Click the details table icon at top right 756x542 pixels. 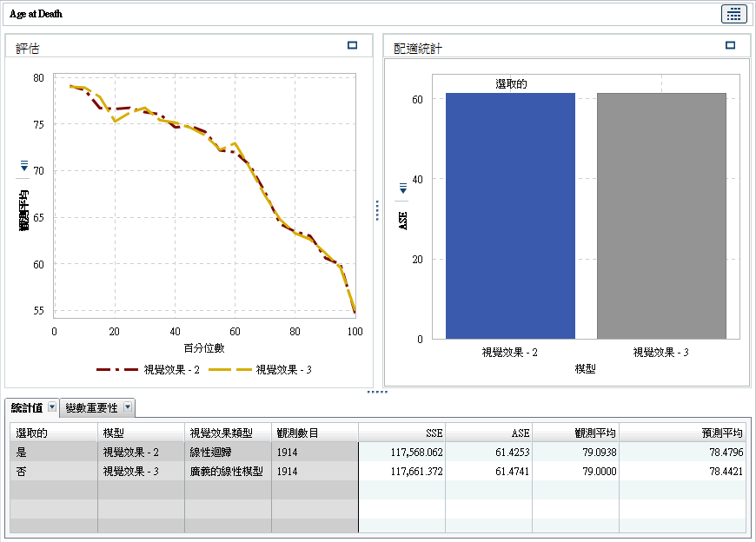(733, 14)
